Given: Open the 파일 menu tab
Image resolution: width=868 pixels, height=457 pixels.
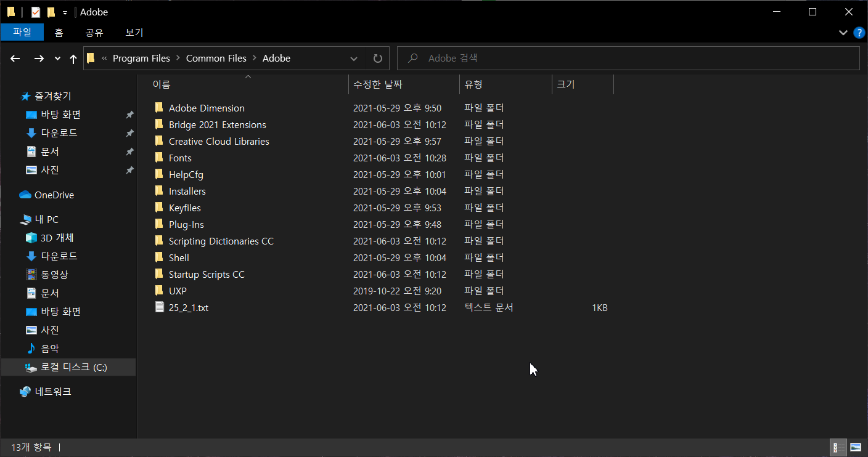Looking at the screenshot, I should (x=22, y=32).
